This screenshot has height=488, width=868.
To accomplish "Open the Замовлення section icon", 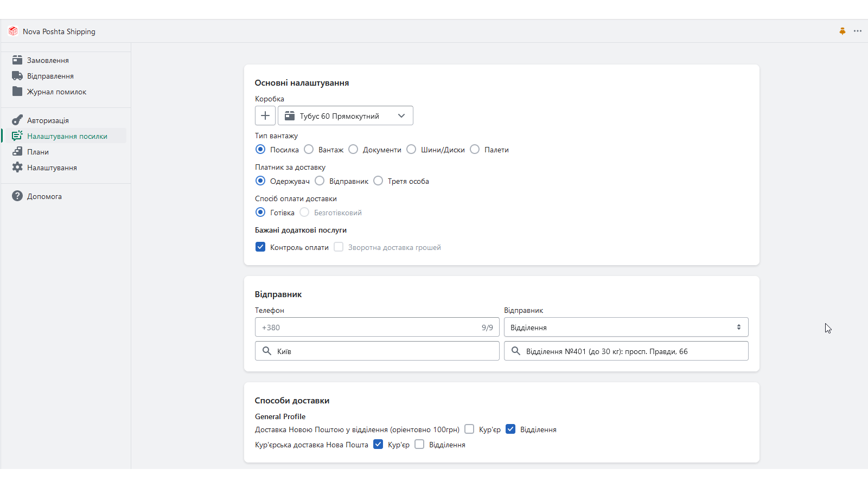I will click(x=17, y=60).
